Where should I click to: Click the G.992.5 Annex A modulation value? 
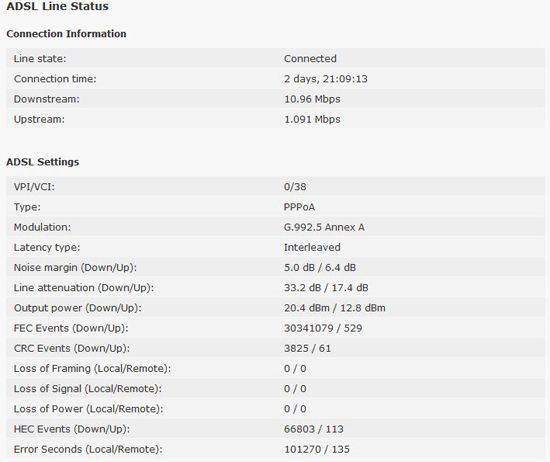(x=324, y=227)
